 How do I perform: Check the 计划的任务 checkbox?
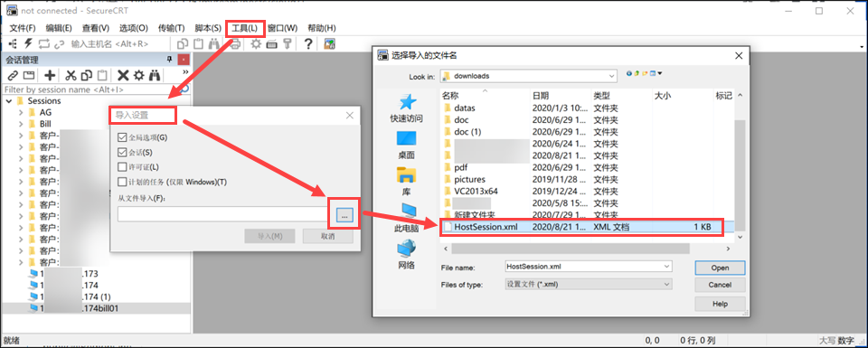point(122,182)
